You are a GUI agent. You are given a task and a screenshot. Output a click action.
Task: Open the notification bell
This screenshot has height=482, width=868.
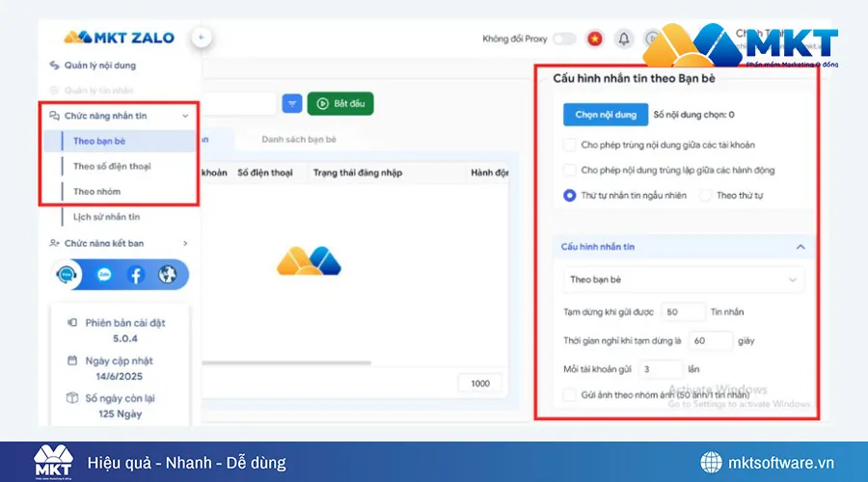624,39
